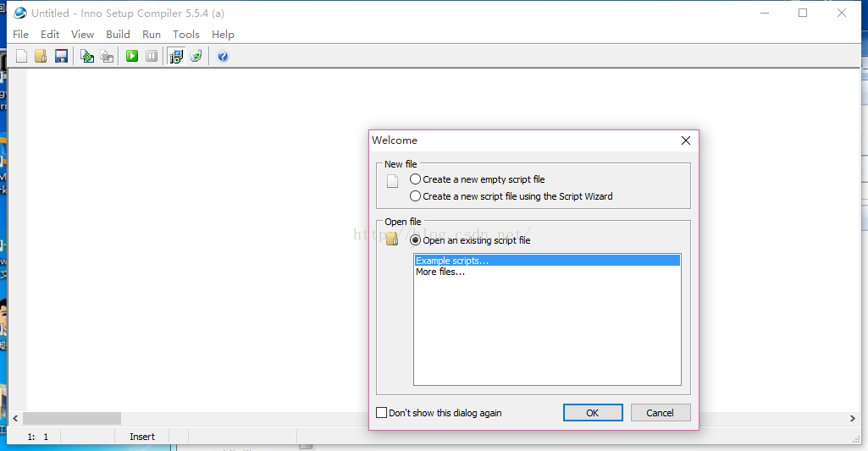
Task: Click the Save floppy disk toolbar icon
Action: click(61, 56)
